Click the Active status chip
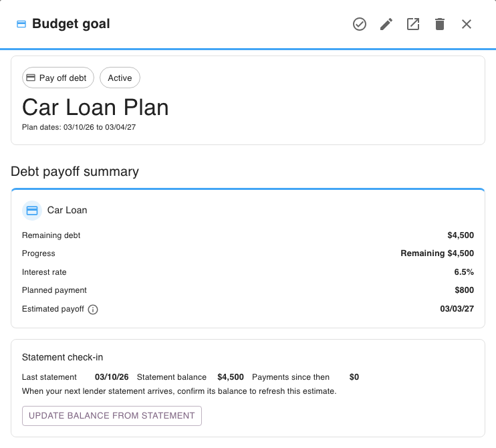 120,78
